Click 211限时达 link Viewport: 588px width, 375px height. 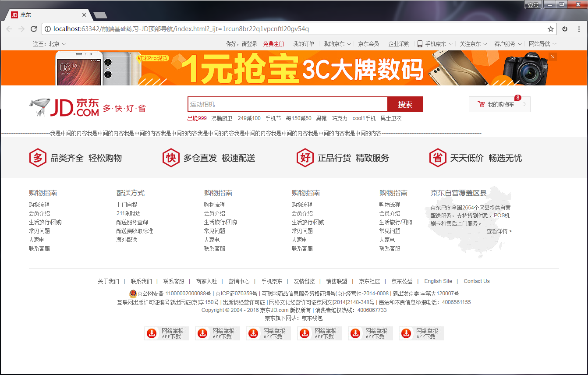pyautogui.click(x=128, y=213)
